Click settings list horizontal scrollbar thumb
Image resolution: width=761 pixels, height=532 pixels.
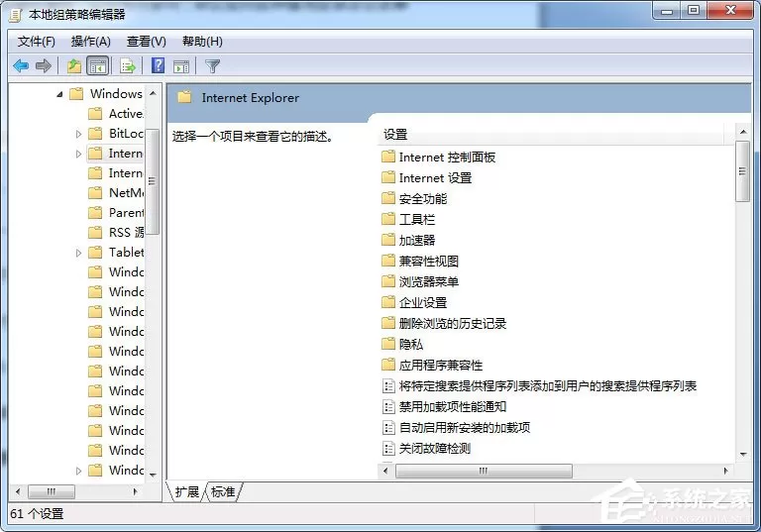(484, 471)
